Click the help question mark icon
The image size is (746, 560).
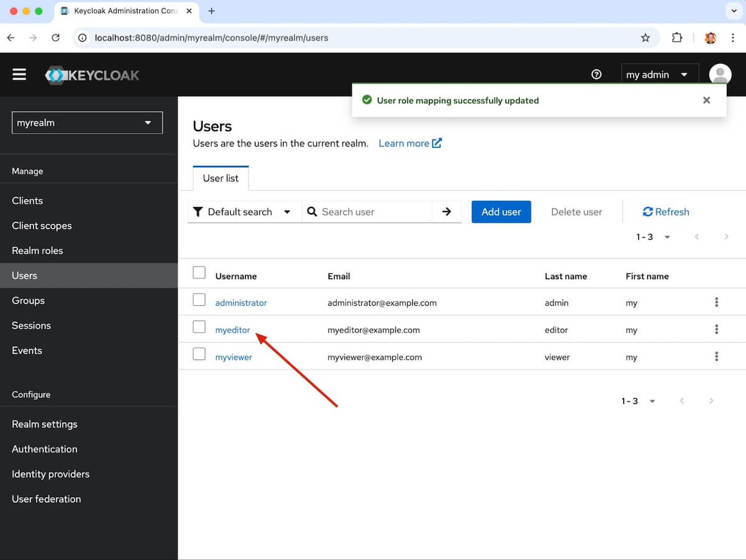coord(596,75)
